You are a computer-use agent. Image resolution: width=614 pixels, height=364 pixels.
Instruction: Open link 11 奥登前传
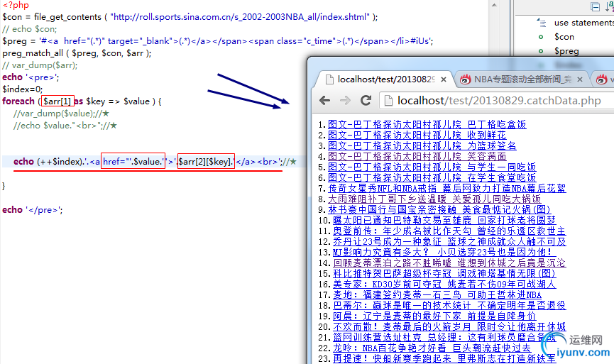click(449, 231)
